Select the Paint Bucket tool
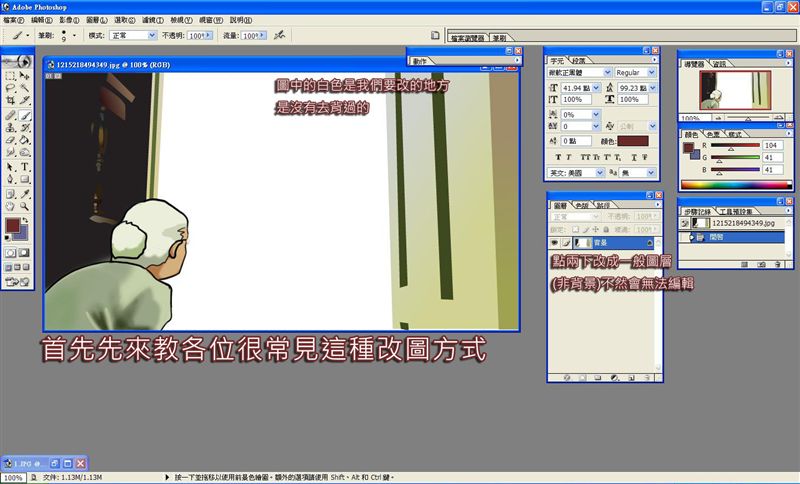Image resolution: width=800 pixels, height=484 pixels. click(x=24, y=140)
